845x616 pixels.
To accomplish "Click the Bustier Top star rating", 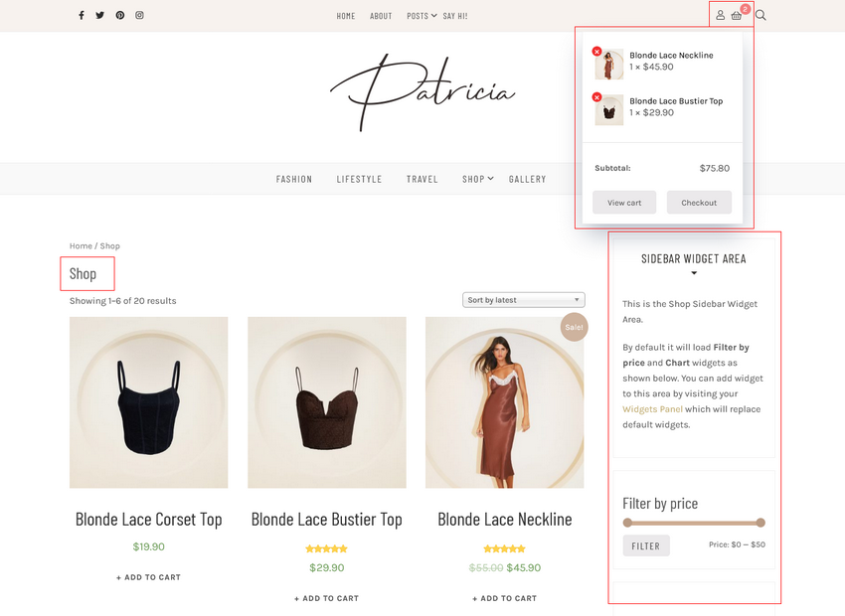I will pos(327,548).
